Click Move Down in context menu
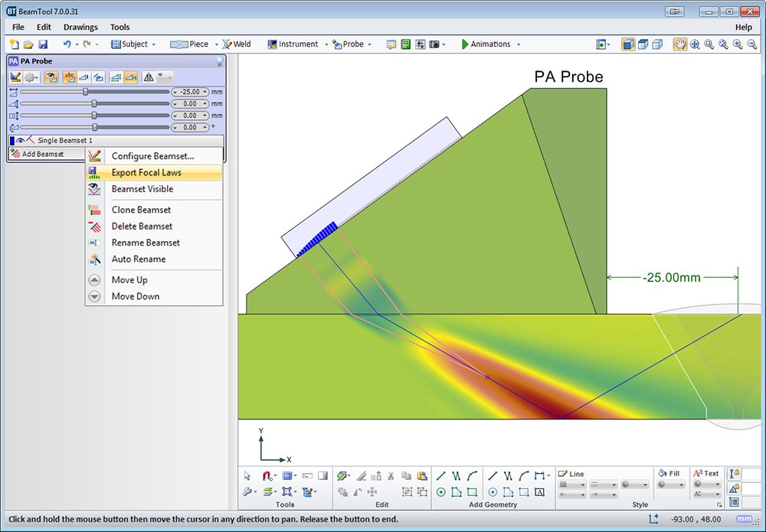The width and height of the screenshot is (766, 532). [154, 296]
